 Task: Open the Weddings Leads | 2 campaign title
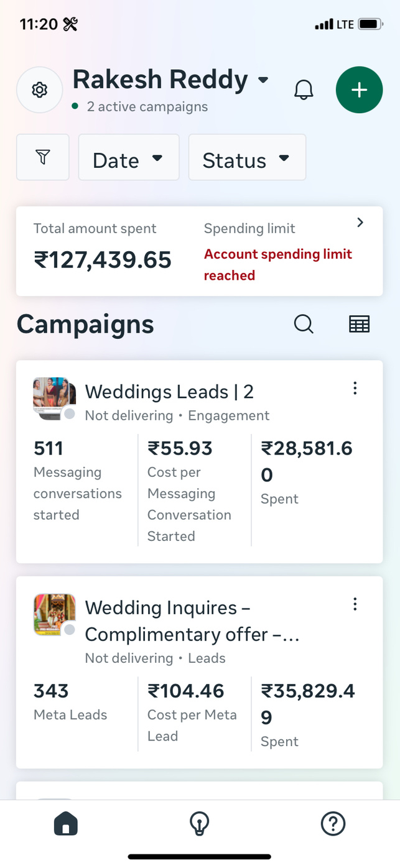(169, 392)
